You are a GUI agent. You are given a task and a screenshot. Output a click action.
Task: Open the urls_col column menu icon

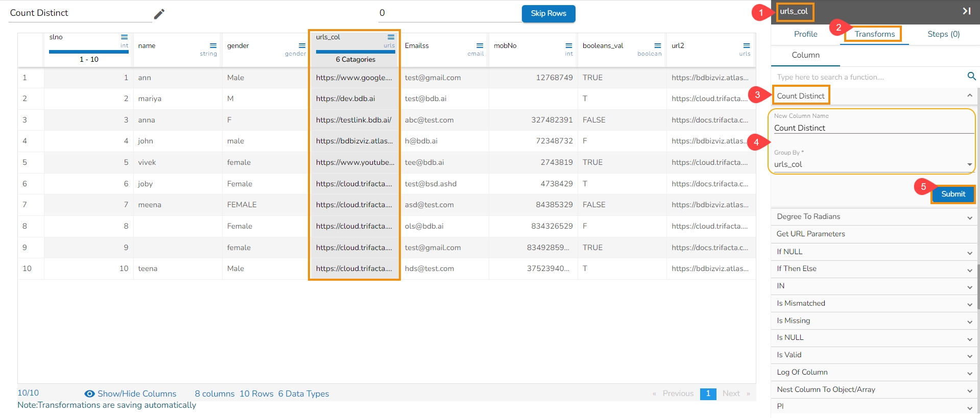tap(391, 37)
